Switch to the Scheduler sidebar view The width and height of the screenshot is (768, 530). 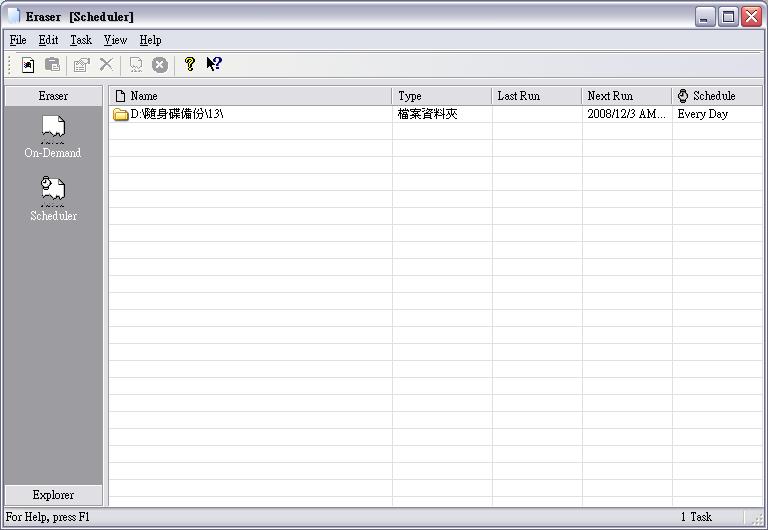(53, 199)
